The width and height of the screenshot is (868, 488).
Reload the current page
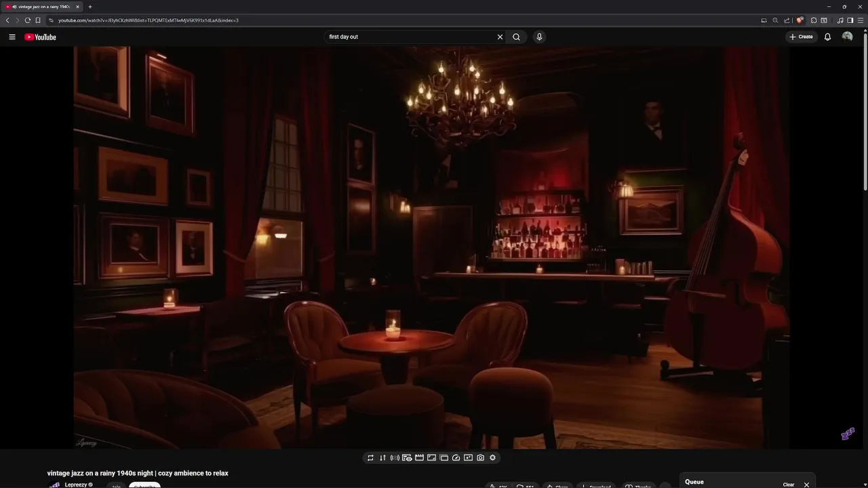tap(27, 20)
